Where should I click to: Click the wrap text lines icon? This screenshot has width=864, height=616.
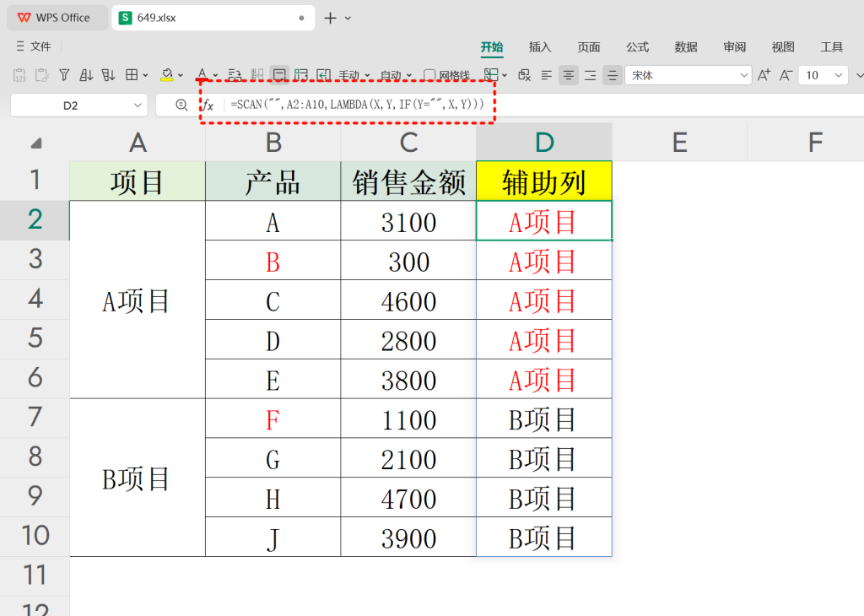(x=235, y=75)
